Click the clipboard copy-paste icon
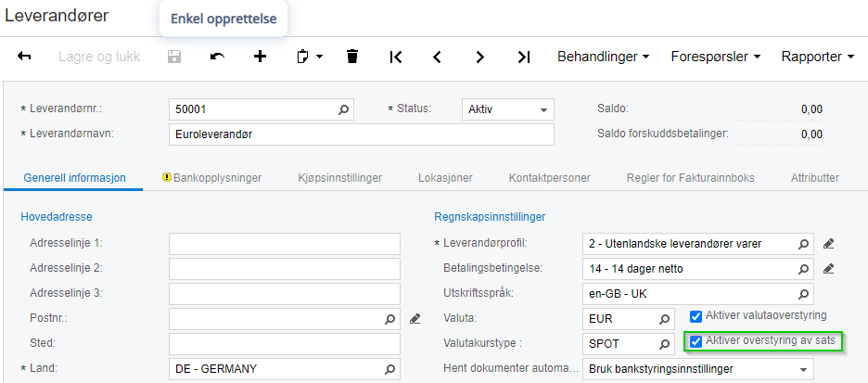This screenshot has width=868, height=383. pyautogui.click(x=303, y=56)
